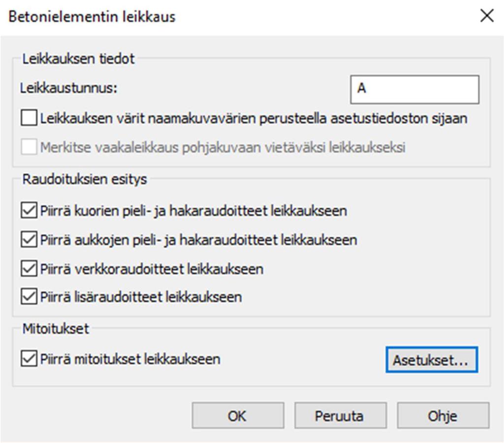
Task: Confirm the dialog with OK
Action: coord(238,415)
